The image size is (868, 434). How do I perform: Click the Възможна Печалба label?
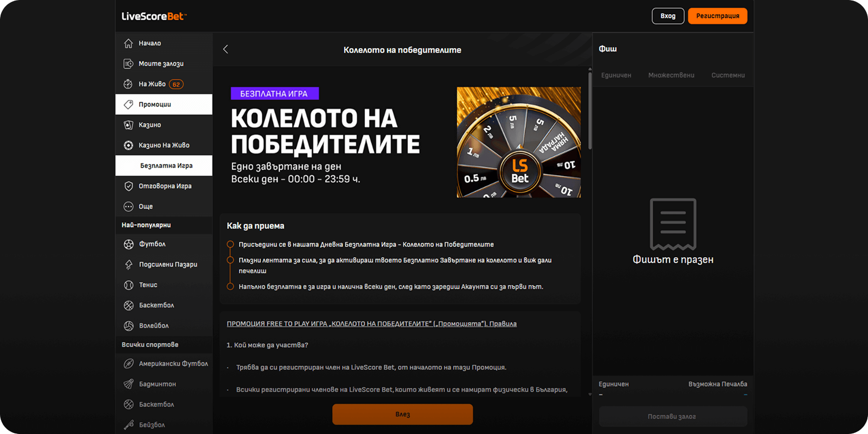tap(718, 384)
